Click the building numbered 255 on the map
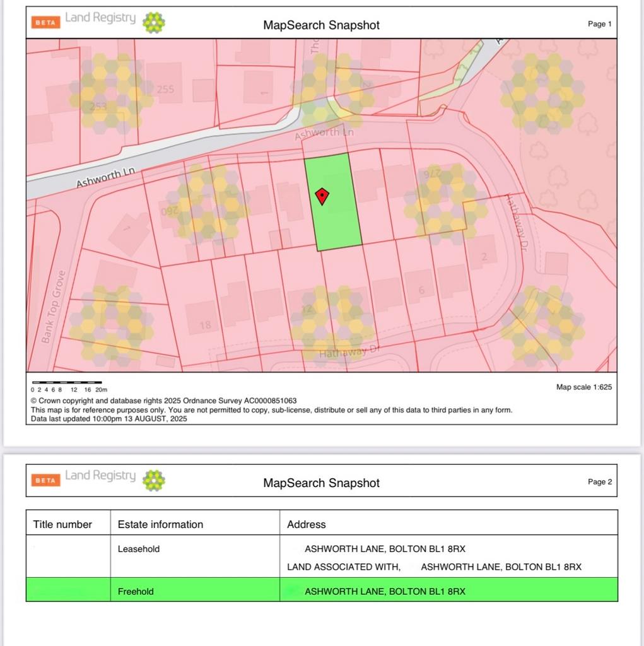 (x=165, y=89)
